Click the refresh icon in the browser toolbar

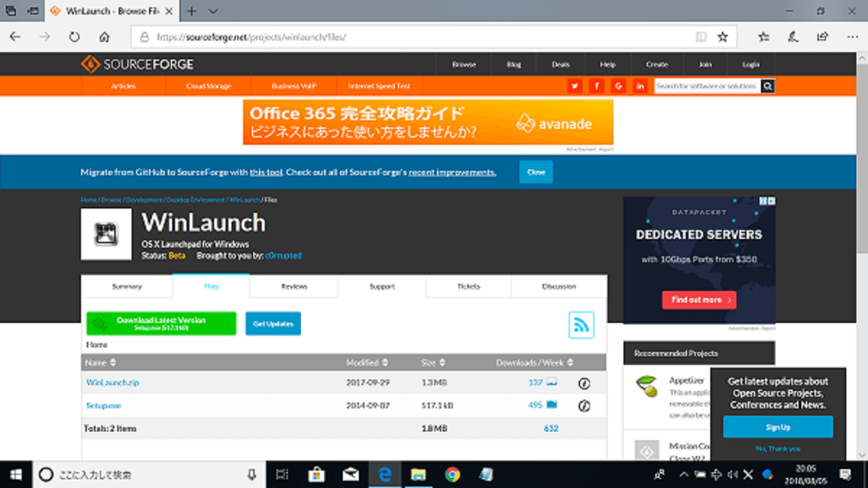click(75, 36)
